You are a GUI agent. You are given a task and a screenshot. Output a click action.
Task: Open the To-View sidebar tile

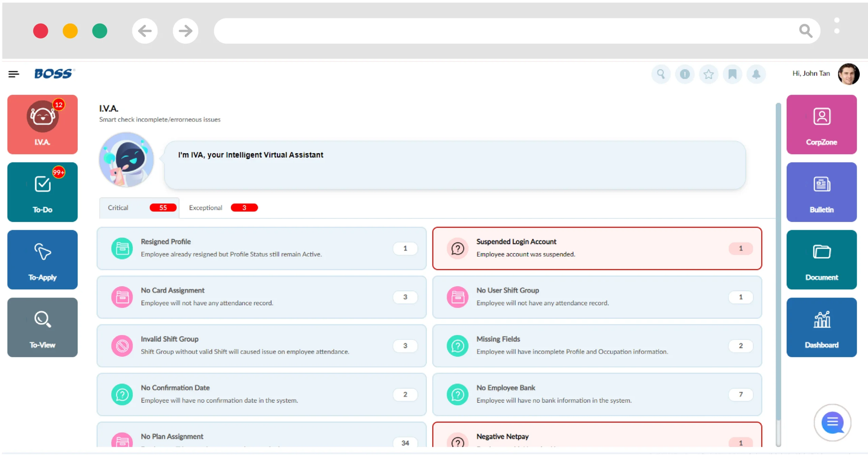point(42,327)
